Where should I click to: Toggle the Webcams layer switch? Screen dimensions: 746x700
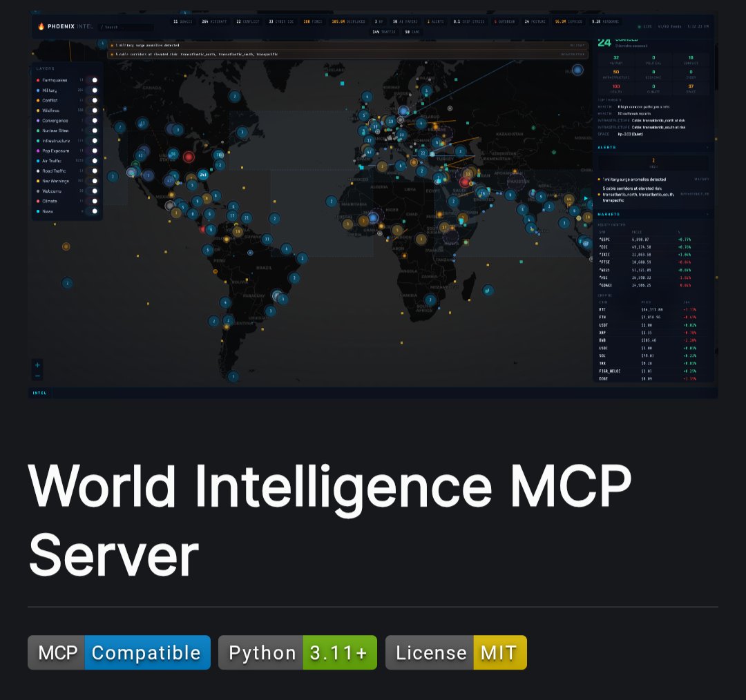[x=93, y=191]
